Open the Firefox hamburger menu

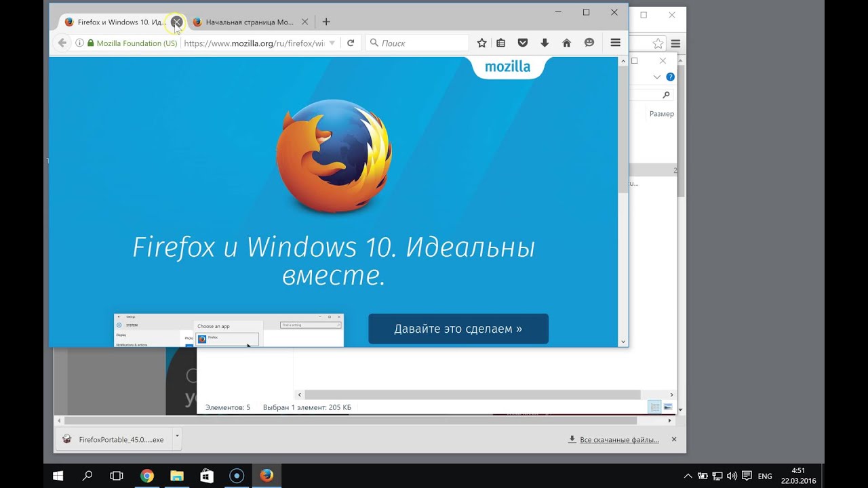point(616,43)
